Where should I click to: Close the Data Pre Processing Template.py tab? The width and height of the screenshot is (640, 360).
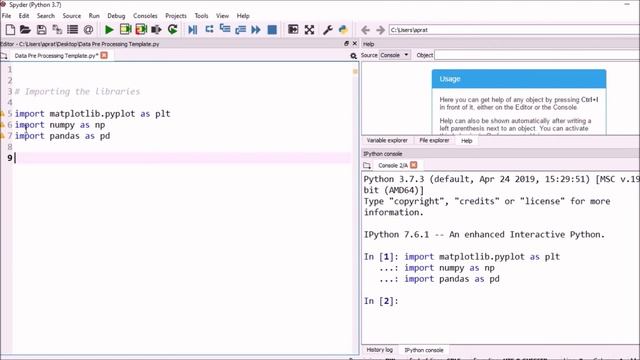104,55
